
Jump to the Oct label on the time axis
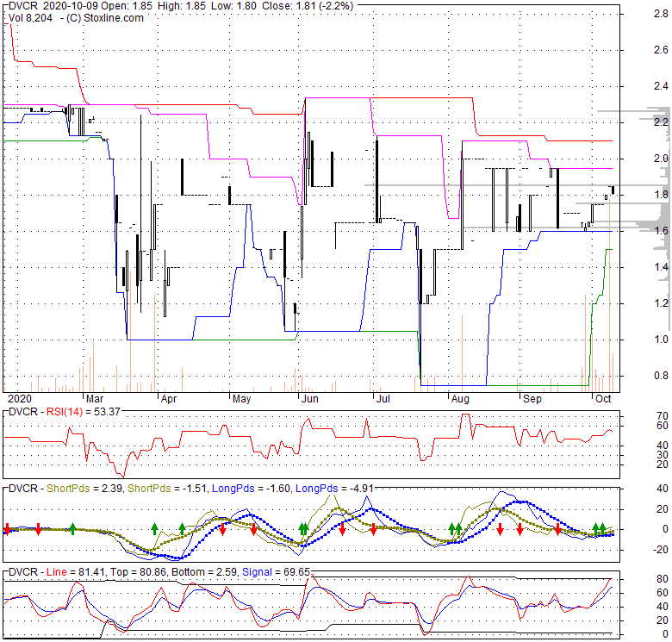pos(603,399)
